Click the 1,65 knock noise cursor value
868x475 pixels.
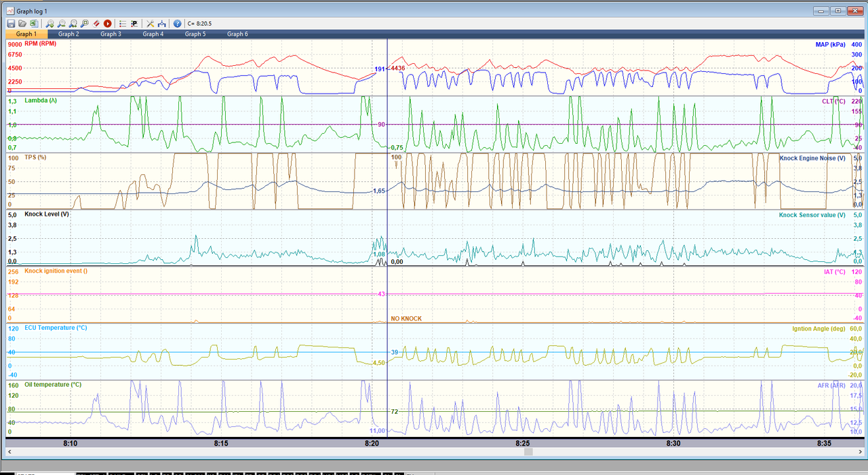[x=379, y=191]
